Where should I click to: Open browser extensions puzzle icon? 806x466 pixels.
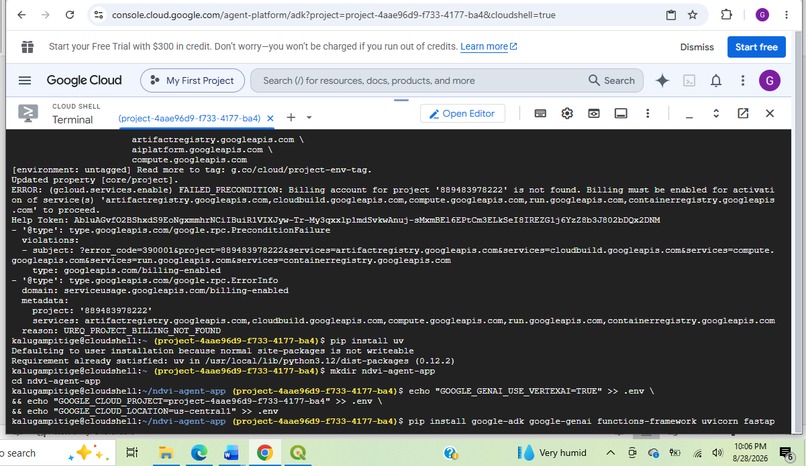coord(726,15)
